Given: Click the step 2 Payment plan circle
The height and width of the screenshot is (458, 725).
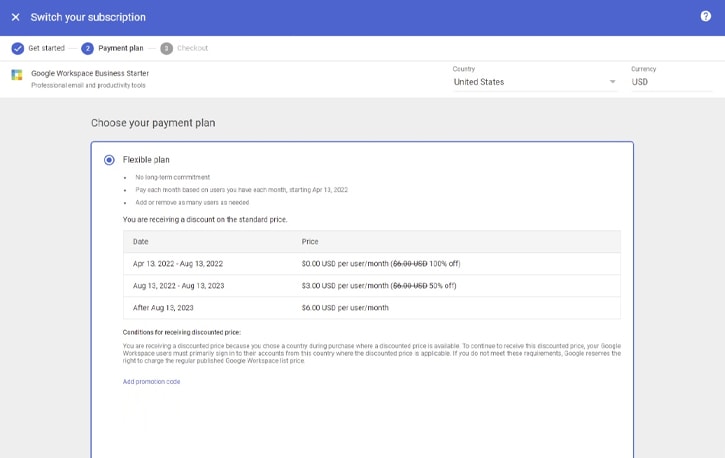Looking at the screenshot, I should pos(87,48).
